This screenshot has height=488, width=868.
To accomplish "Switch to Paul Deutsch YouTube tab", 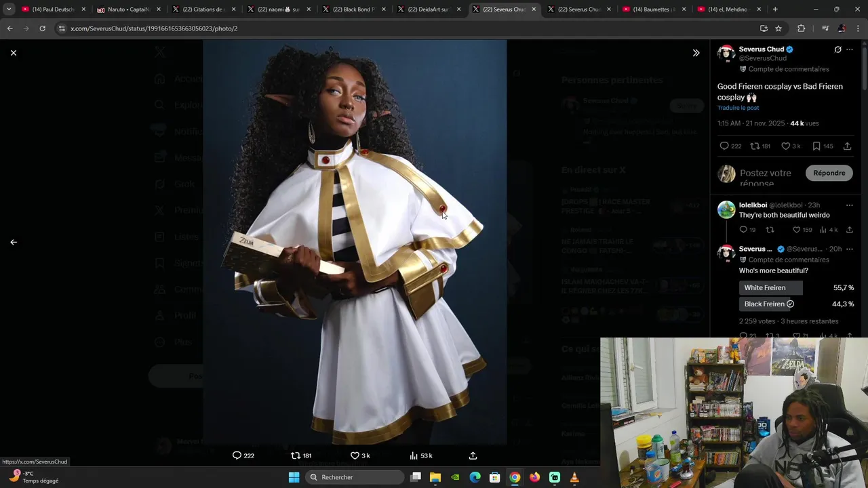I will [51, 9].
